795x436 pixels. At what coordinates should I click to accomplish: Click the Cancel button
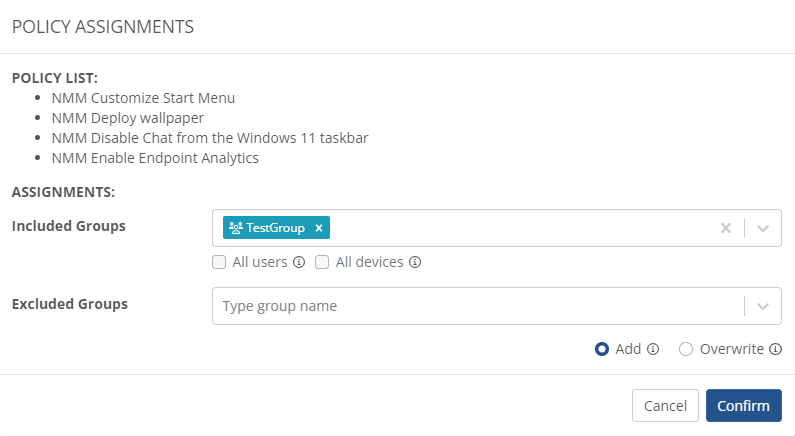[x=665, y=406]
